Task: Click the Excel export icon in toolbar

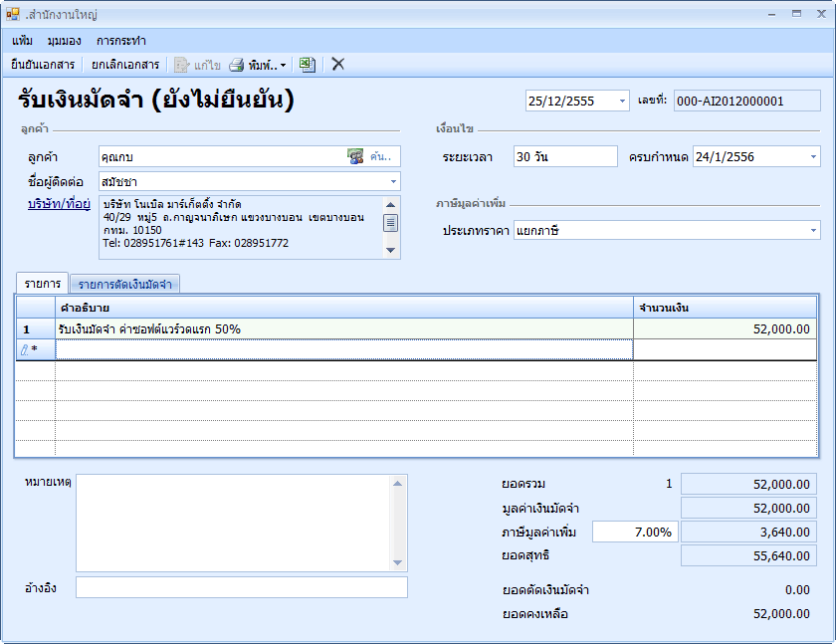Action: pos(308,65)
